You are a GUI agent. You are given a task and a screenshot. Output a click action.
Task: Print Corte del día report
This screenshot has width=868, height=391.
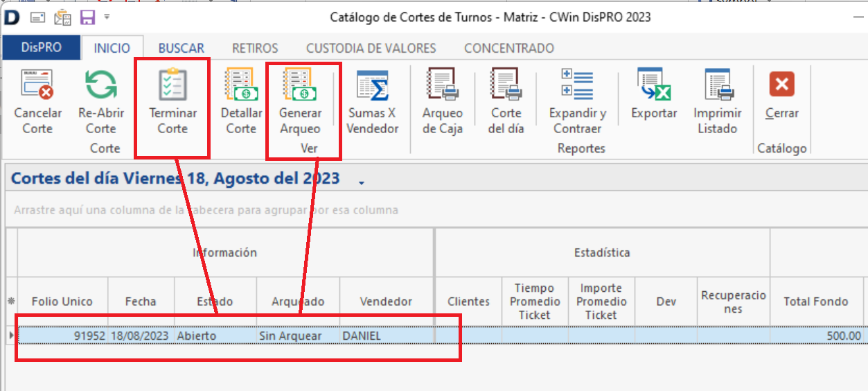506,101
